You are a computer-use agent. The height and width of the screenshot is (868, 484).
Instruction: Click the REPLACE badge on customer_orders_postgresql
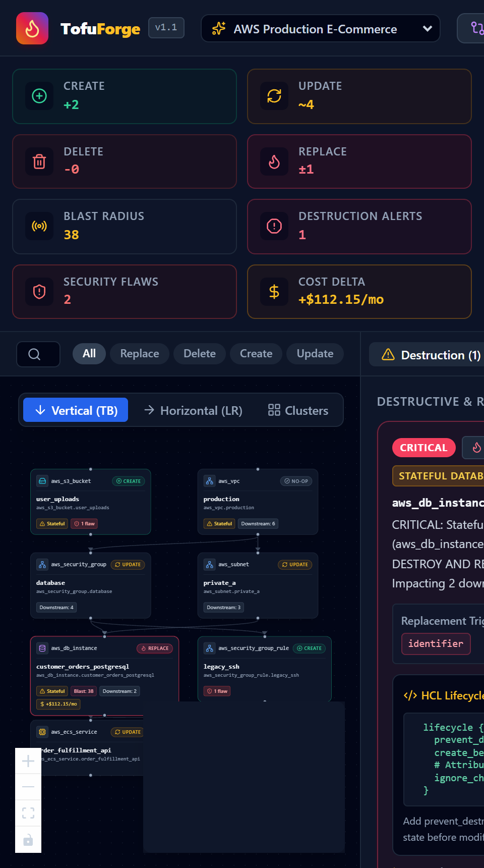click(155, 648)
